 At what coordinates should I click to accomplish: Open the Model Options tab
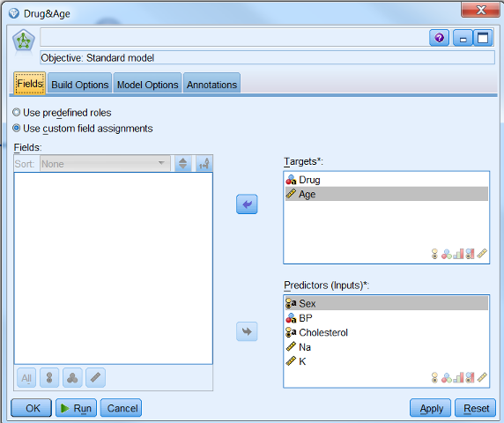click(x=147, y=85)
